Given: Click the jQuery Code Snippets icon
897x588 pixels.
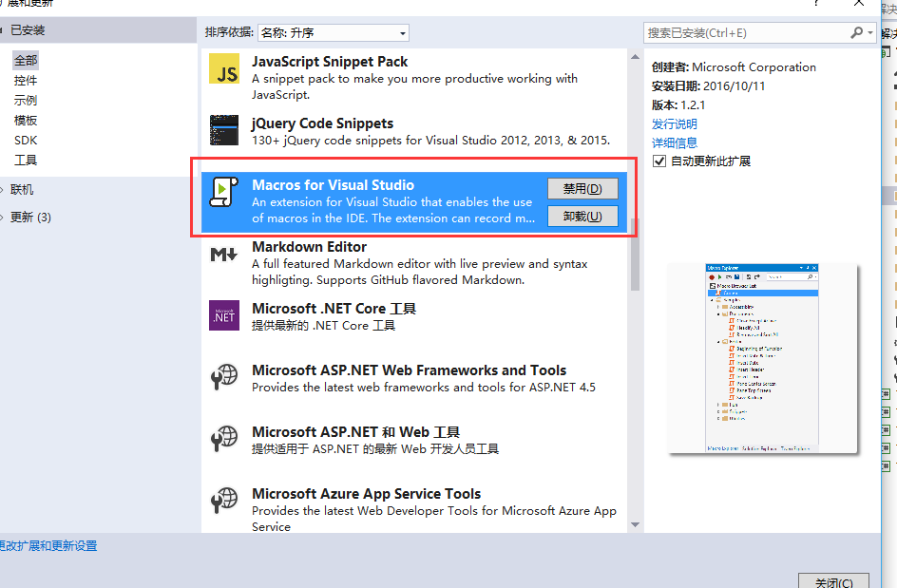Looking at the screenshot, I should pyautogui.click(x=224, y=130).
